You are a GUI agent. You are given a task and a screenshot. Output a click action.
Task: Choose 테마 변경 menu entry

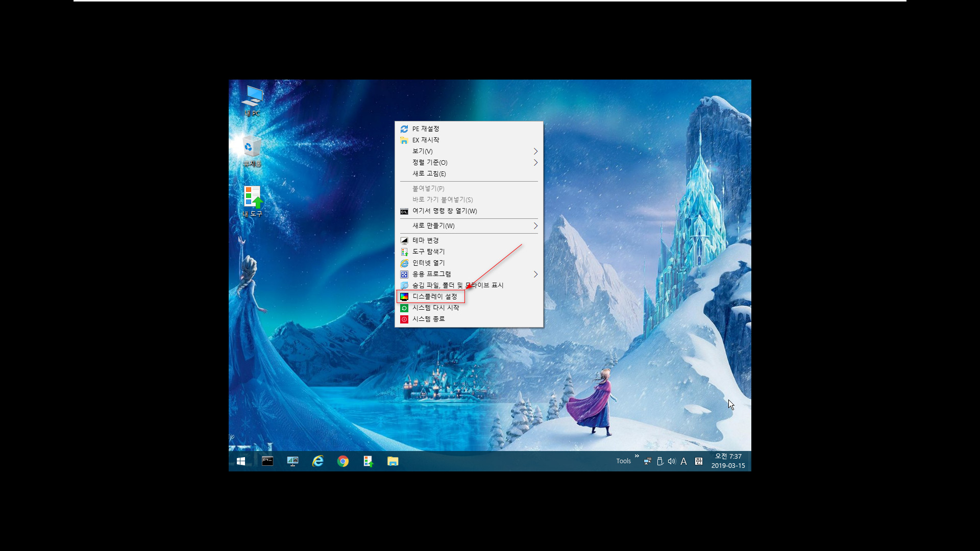(469, 240)
